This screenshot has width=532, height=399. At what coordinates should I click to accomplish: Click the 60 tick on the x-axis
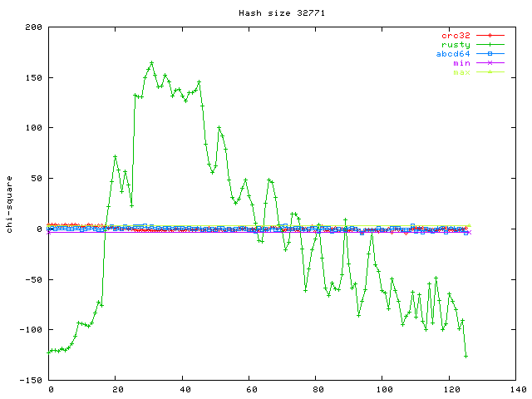250,389
